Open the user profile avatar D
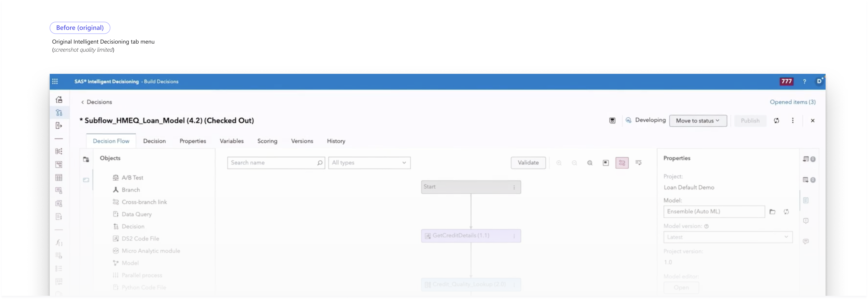Screen dimensions: 868x299 [819, 81]
